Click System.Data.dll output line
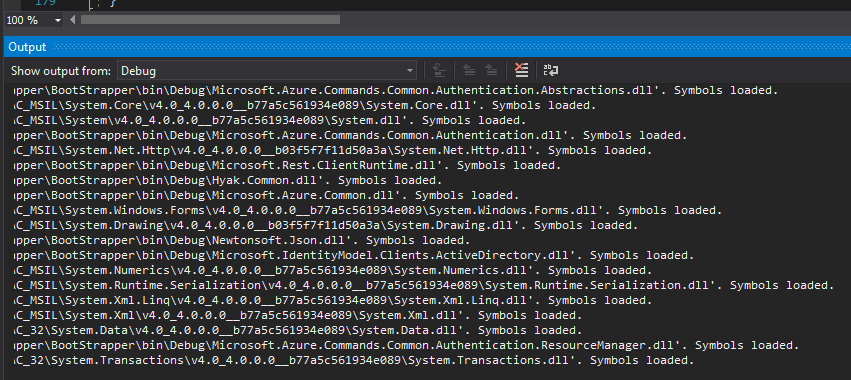 [297, 330]
